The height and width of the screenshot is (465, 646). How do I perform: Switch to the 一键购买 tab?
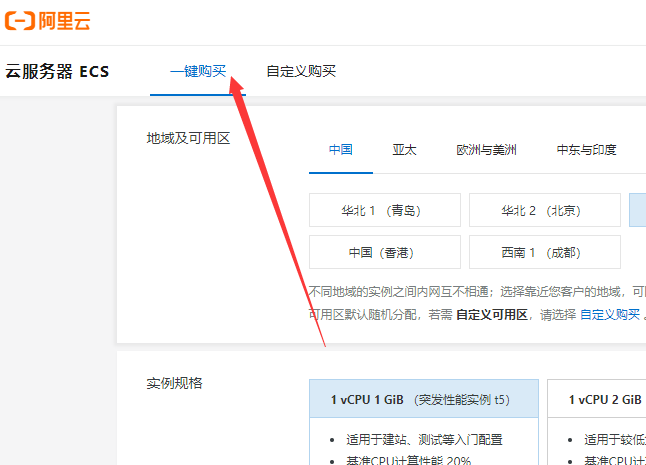pyautogui.click(x=198, y=71)
